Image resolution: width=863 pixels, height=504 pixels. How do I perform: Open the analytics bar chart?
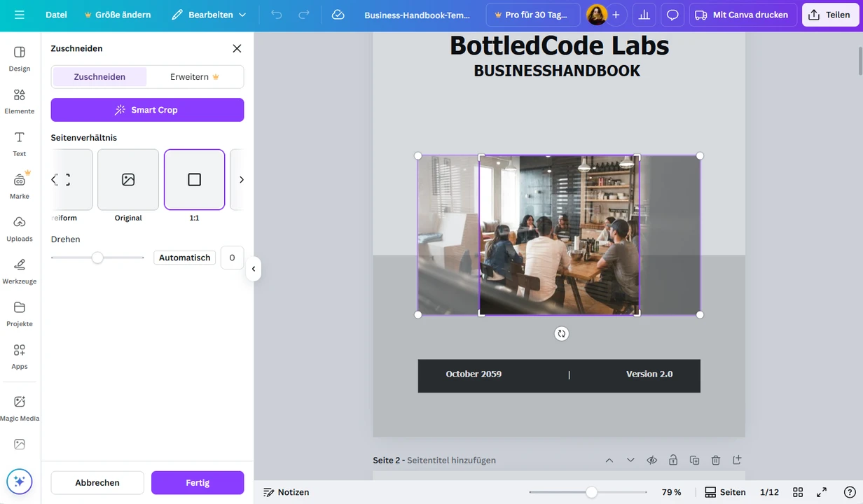tap(644, 15)
